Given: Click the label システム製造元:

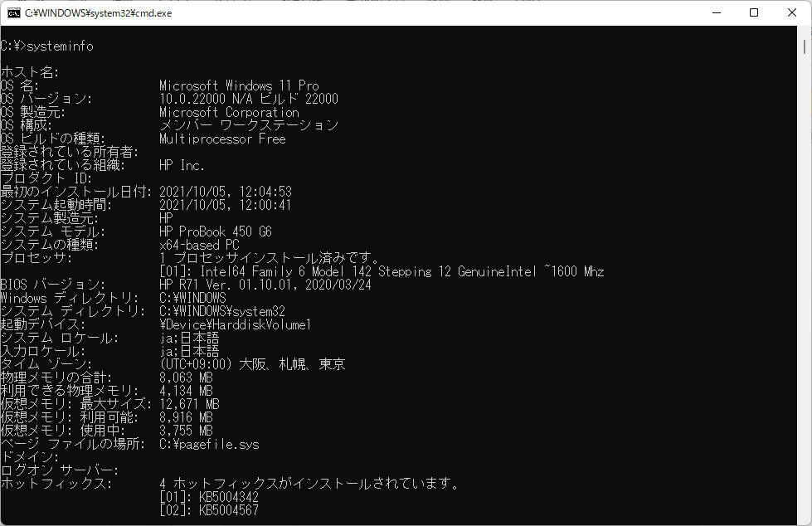Looking at the screenshot, I should (50, 218).
